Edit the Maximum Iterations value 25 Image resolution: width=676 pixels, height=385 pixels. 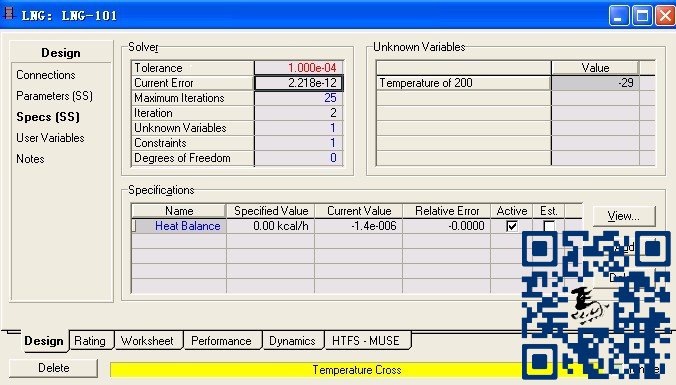tap(298, 98)
